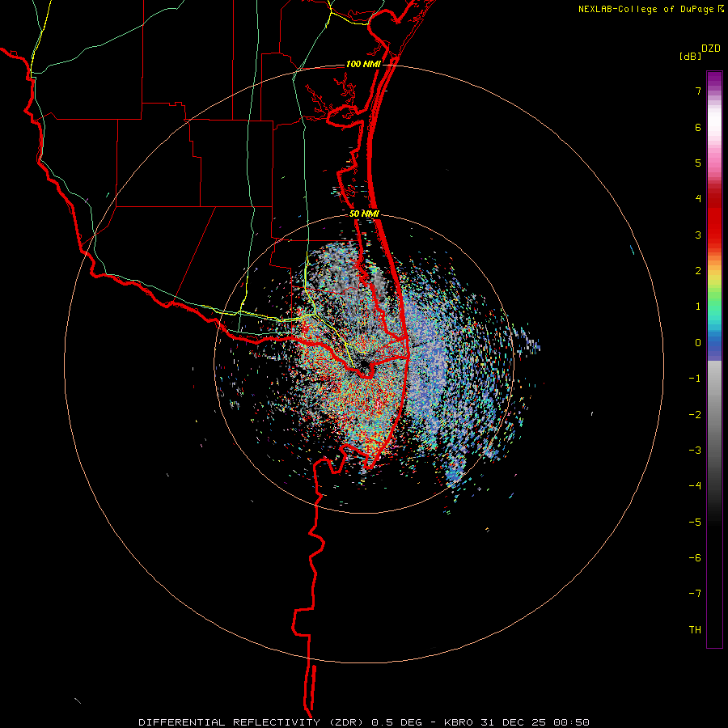Click the '0.5 DEG' elevation text
728x728 pixels.
click(x=396, y=722)
